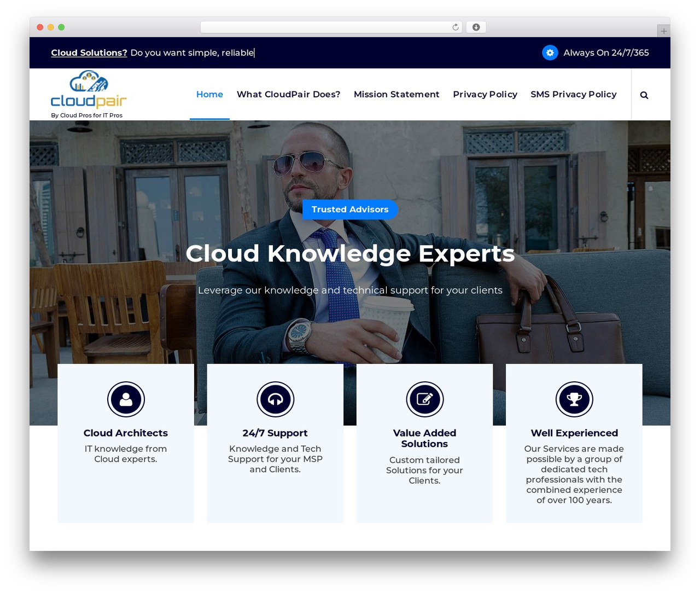The height and width of the screenshot is (593, 700).
Task: Click the CloudPair logo
Action: (89, 90)
